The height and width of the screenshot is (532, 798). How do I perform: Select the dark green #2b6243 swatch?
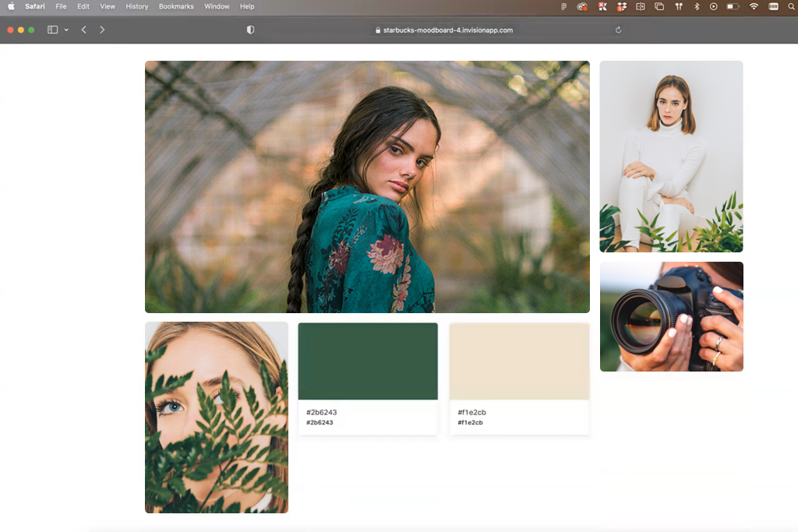coord(368,361)
